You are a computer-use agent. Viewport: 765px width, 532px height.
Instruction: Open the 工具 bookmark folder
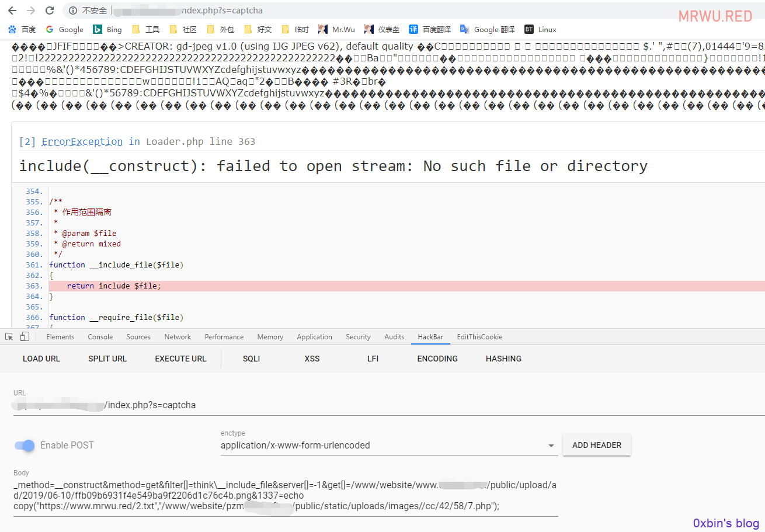click(145, 29)
